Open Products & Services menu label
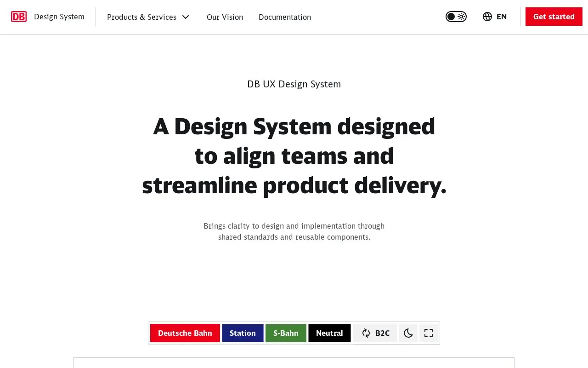Image resolution: width=588 pixels, height=368 pixels. 141,17
